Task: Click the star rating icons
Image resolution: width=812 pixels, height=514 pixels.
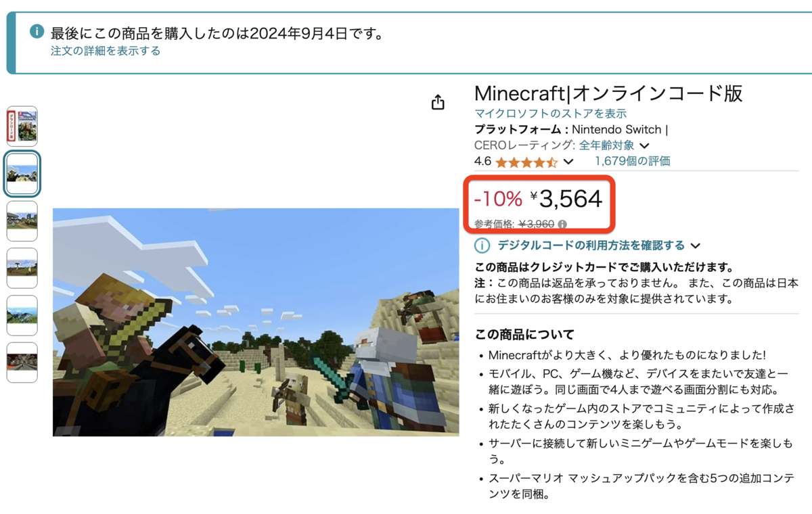Action: tap(526, 162)
